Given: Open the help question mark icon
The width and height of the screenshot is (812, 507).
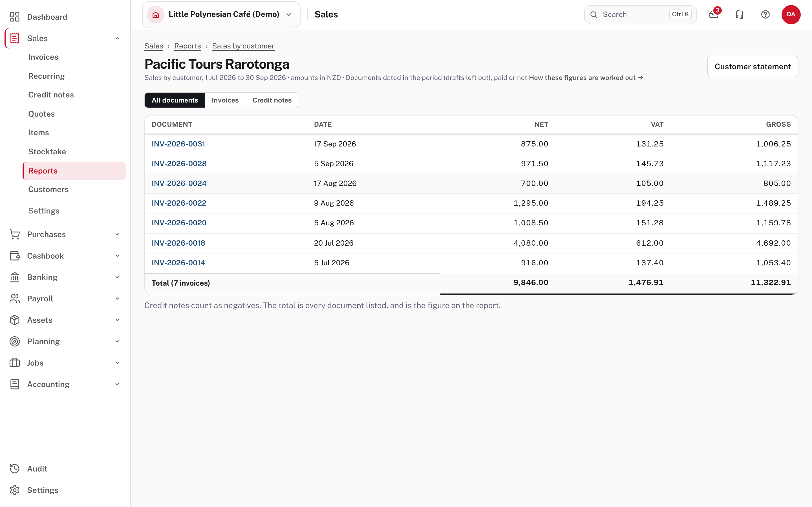Looking at the screenshot, I should pyautogui.click(x=765, y=14).
